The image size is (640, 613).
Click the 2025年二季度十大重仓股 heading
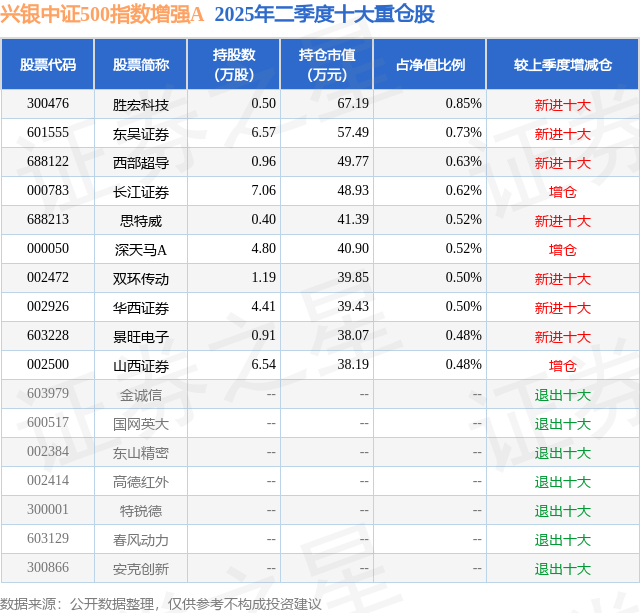coord(324,14)
